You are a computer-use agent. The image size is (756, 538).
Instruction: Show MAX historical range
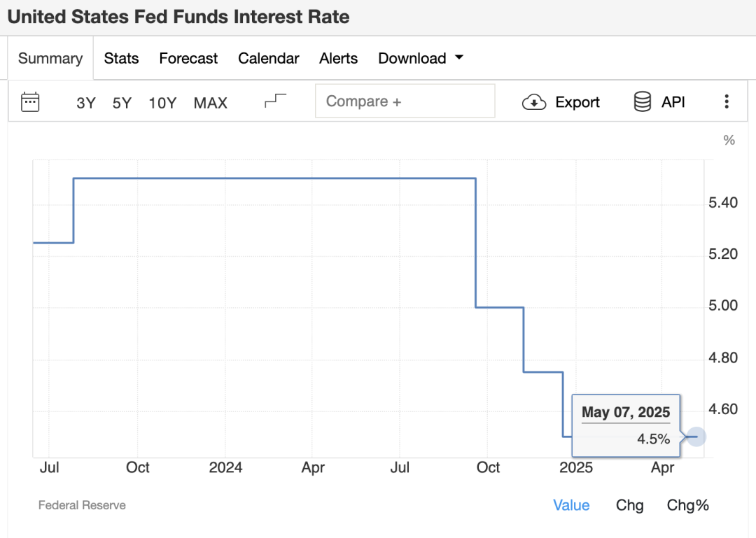(x=211, y=103)
